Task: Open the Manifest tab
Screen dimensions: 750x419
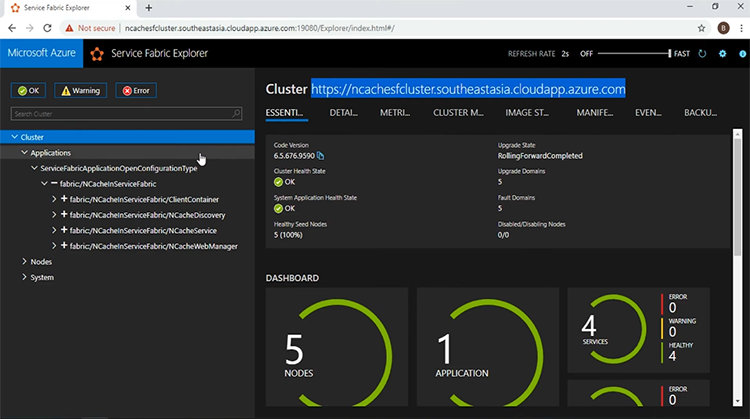Action: (x=595, y=113)
